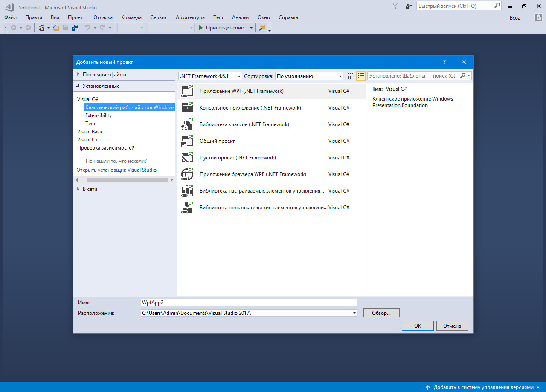The image size is (546, 392).
Task: Click the notifications flag icon in the title bar
Action: (395, 6)
